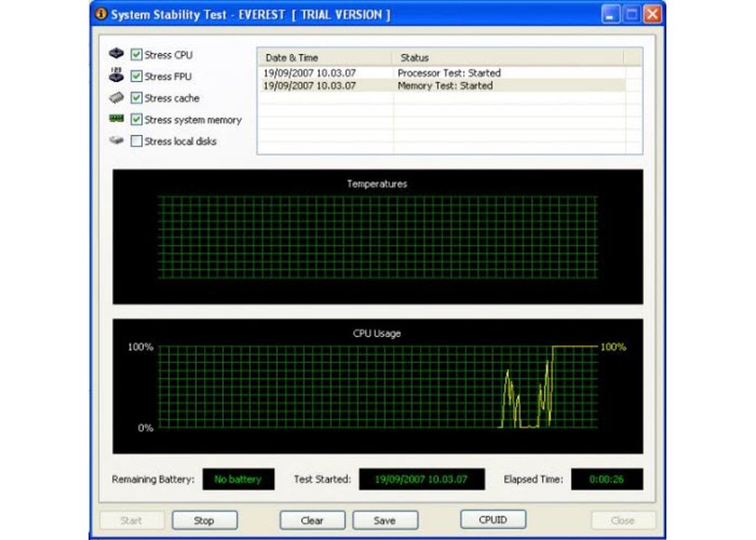Screen dimensions: 756x540
Task: Click the Status column header
Action: 508,58
